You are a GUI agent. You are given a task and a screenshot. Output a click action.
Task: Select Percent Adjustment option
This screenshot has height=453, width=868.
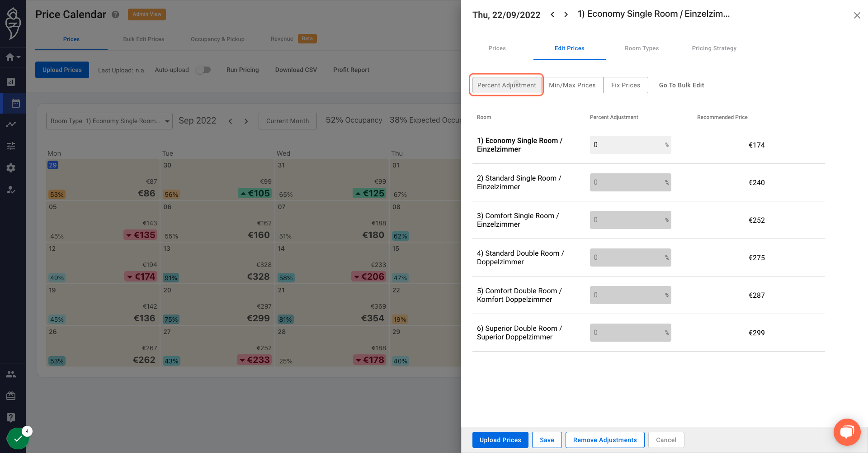tap(506, 85)
